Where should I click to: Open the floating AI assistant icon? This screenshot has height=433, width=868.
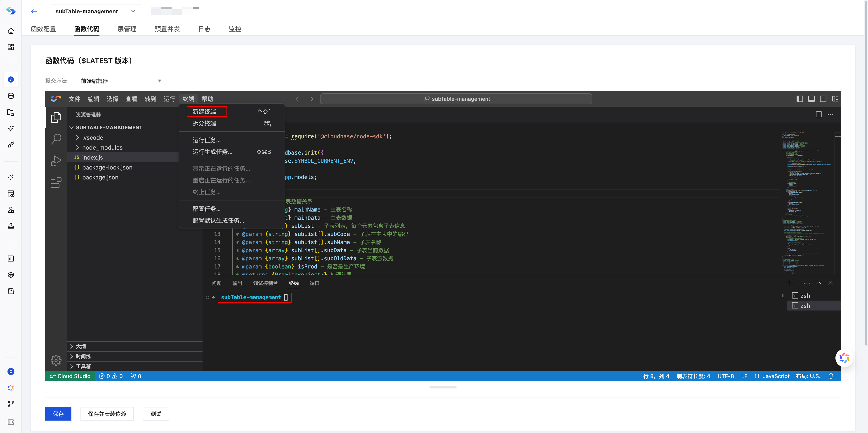point(844,358)
